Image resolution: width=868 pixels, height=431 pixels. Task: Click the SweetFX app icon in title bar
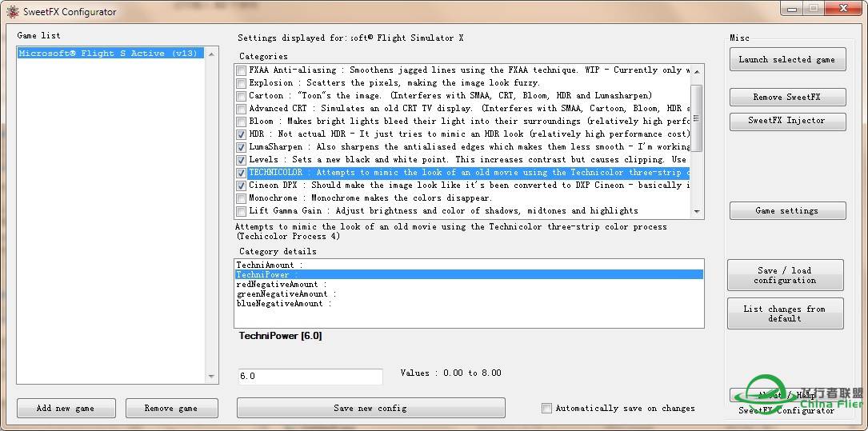point(12,11)
